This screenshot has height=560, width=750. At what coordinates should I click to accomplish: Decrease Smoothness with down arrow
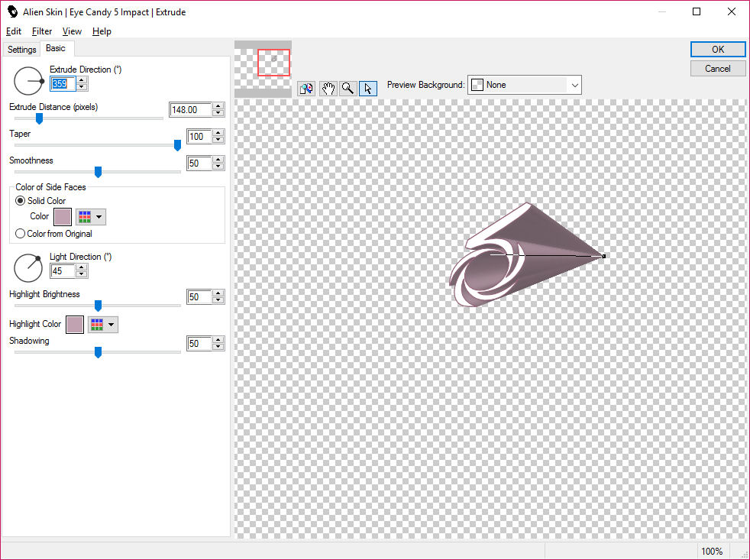pyautogui.click(x=218, y=167)
